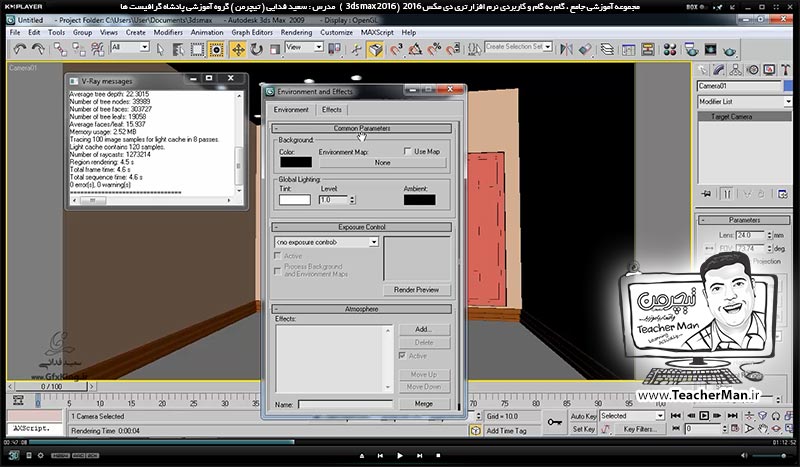Switch to the Utilities hammer panel tab
The image size is (800, 467).
(786, 69)
